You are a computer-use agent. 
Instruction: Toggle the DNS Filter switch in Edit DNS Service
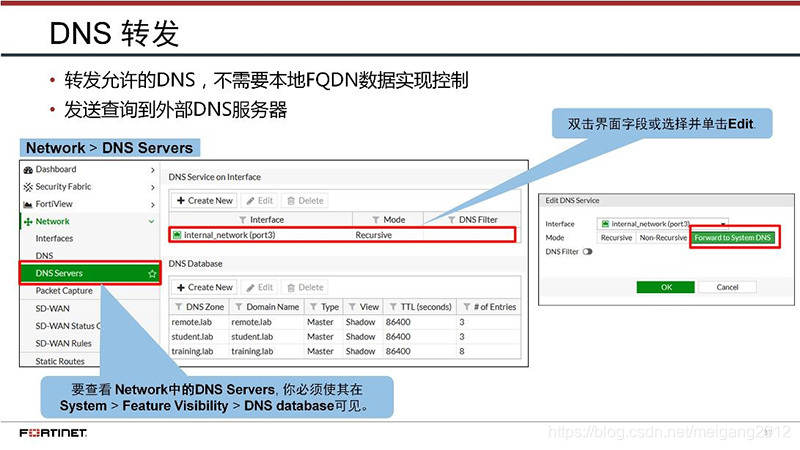588,252
